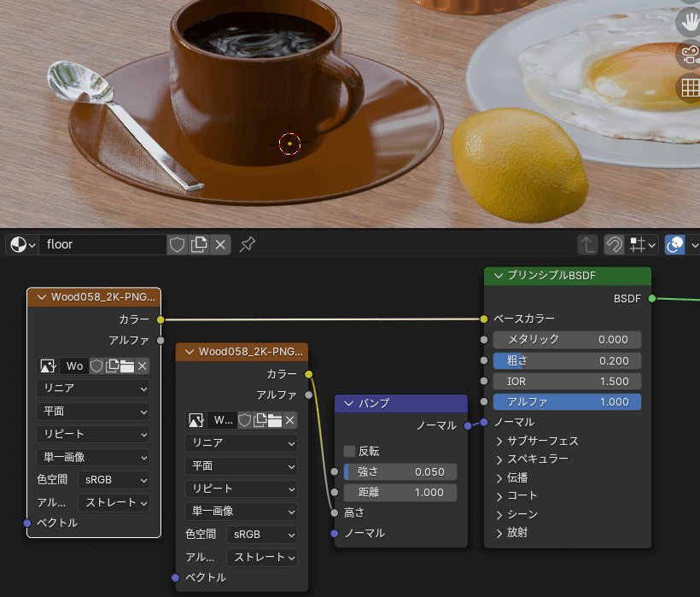Toggle fake user shield in second texture node
The width and height of the screenshot is (700, 597).
[x=245, y=420]
